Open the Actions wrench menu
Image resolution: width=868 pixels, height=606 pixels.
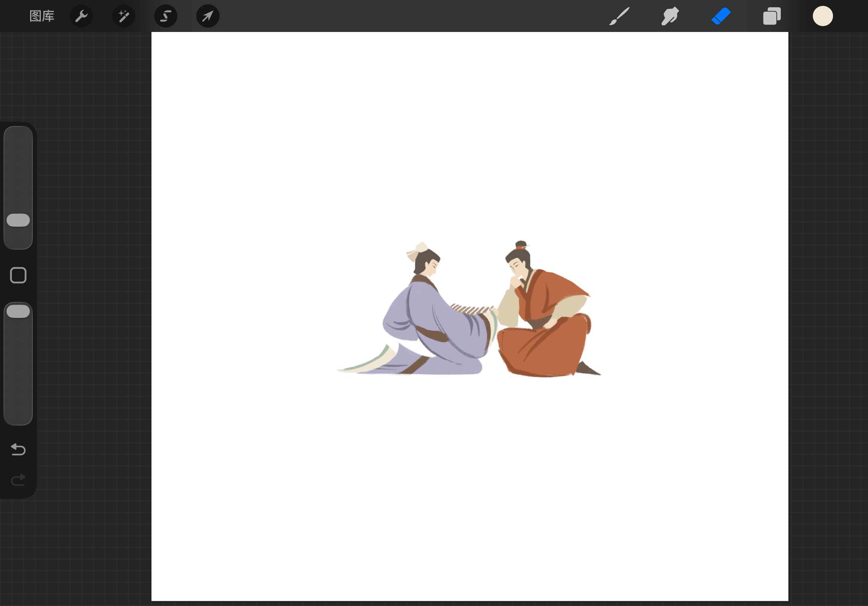click(x=81, y=16)
